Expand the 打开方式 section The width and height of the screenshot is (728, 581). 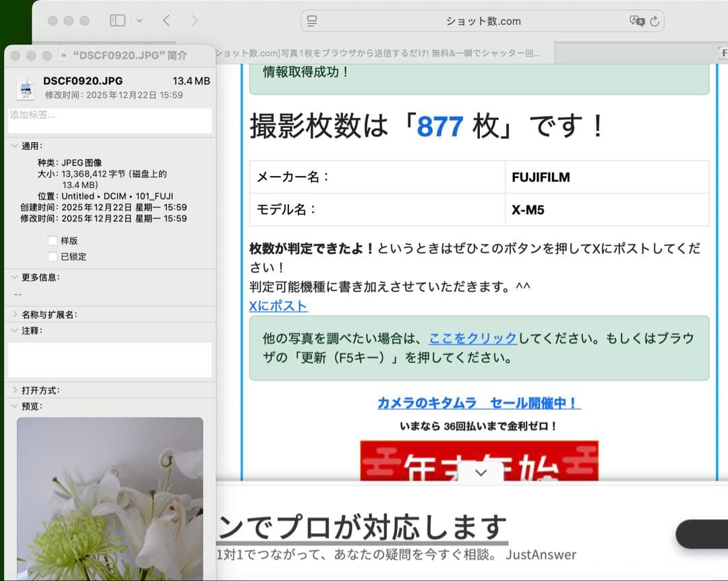(x=15, y=390)
